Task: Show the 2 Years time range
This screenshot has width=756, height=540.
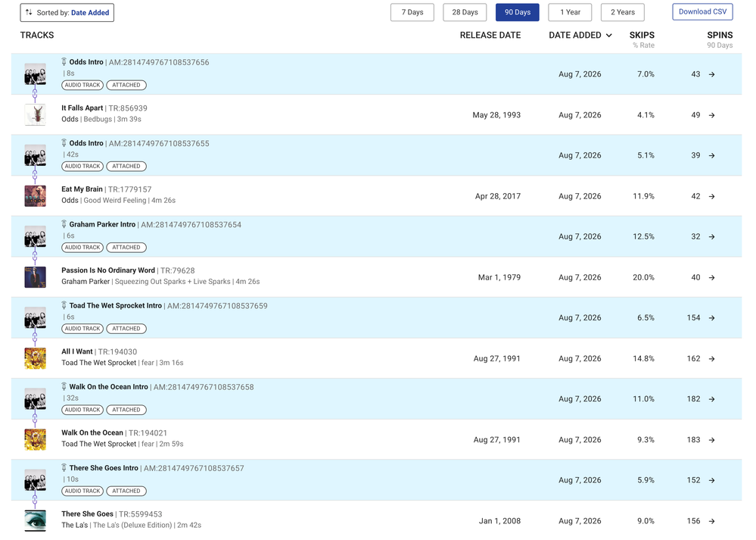Action: coord(623,12)
